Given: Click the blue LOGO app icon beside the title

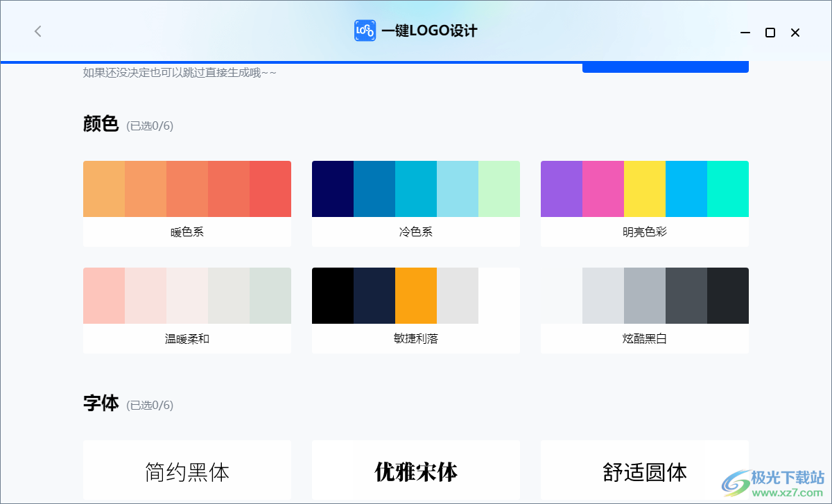Looking at the screenshot, I should 364,31.
